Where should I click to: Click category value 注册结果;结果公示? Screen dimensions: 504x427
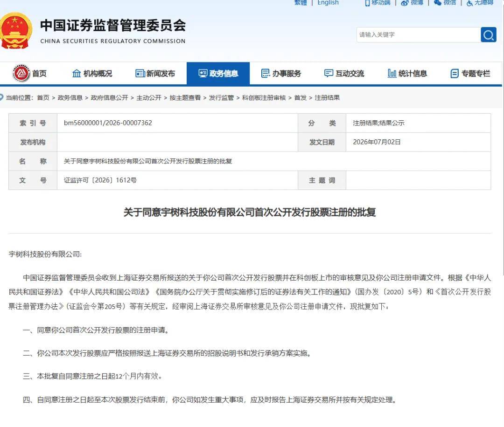click(378, 123)
